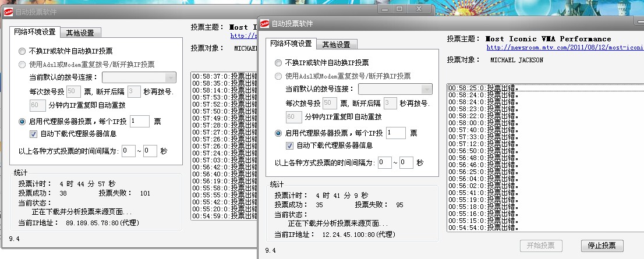Maximize the background voting window

(399, 9)
